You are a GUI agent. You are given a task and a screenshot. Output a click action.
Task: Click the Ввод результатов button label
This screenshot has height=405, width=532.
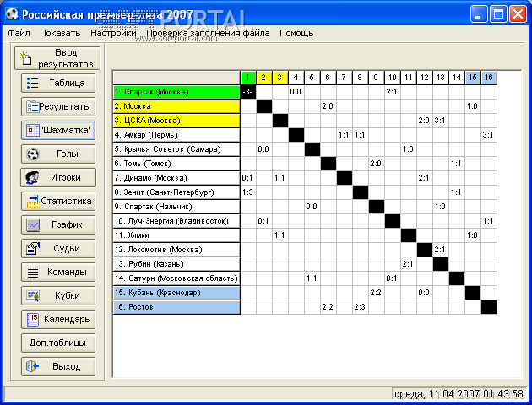coord(66,58)
